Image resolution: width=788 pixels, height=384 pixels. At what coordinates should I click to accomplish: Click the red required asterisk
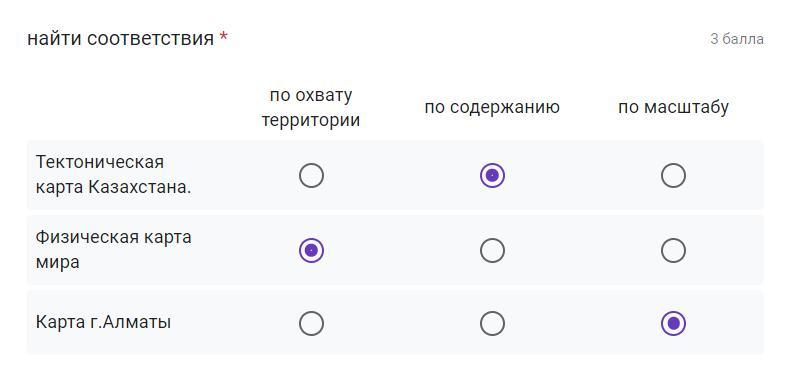pos(223,37)
